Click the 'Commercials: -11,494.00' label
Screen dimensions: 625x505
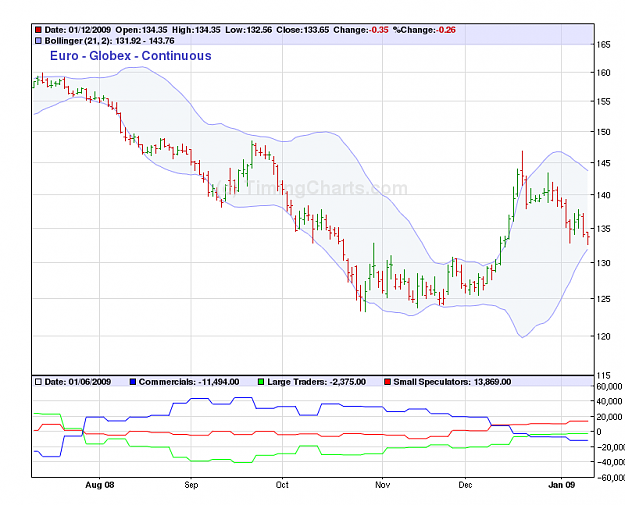(189, 382)
